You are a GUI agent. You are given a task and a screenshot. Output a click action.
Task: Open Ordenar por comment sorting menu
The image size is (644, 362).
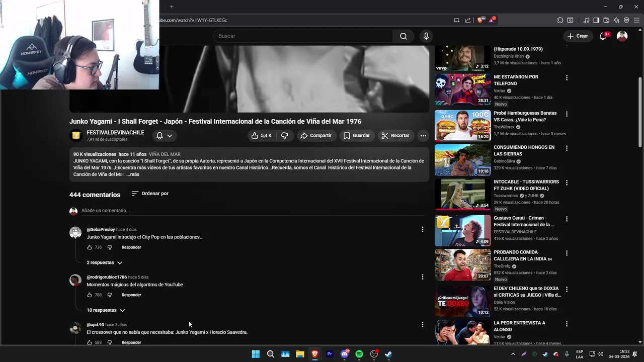150,194
